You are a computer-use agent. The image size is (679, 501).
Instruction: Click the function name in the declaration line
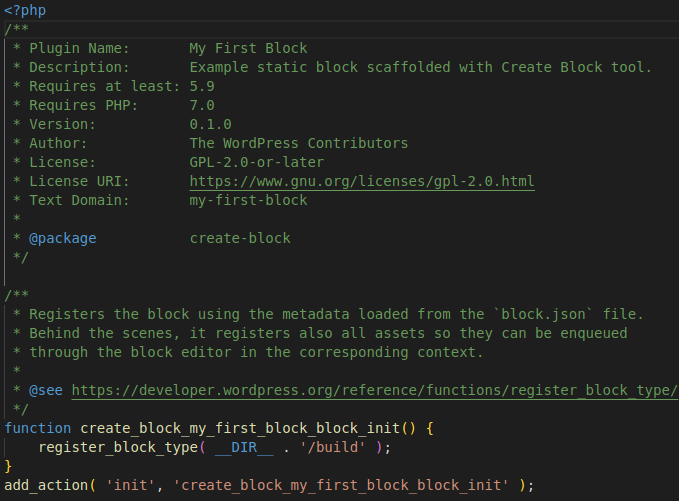pyautogui.click(x=240, y=429)
